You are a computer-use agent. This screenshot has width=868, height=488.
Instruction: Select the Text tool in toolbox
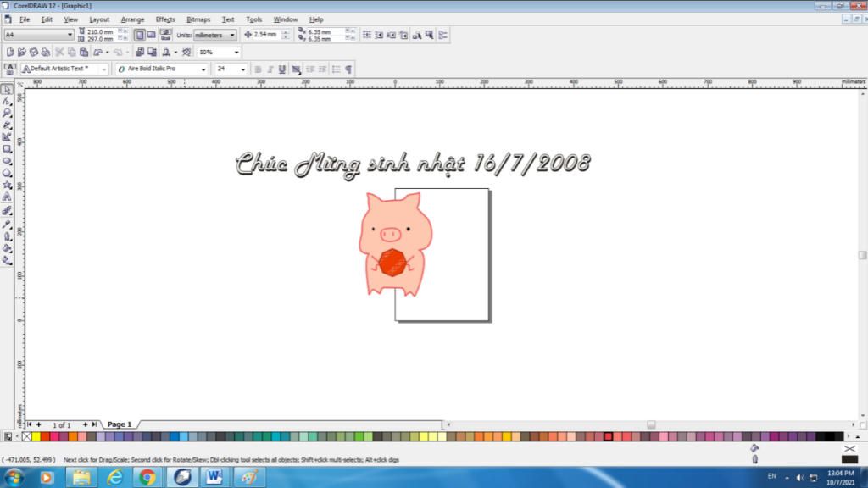tap(7, 197)
